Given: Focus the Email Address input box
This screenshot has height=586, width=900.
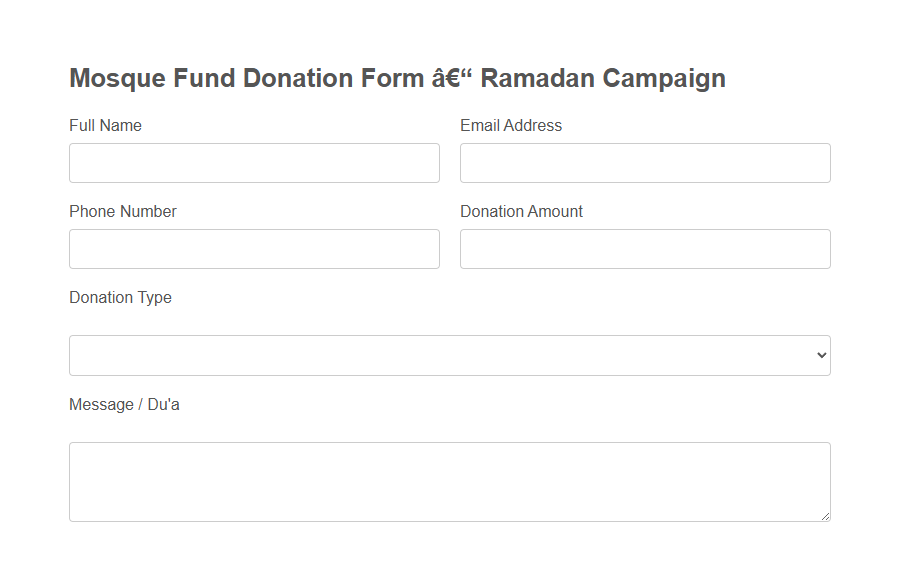Looking at the screenshot, I should pyautogui.click(x=645, y=162).
